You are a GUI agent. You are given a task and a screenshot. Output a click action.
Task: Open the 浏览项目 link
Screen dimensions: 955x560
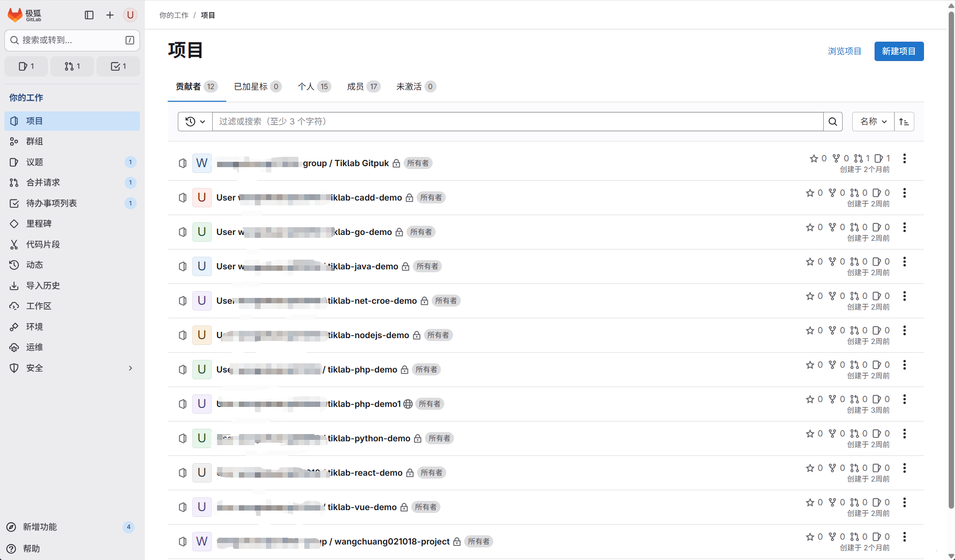(845, 51)
